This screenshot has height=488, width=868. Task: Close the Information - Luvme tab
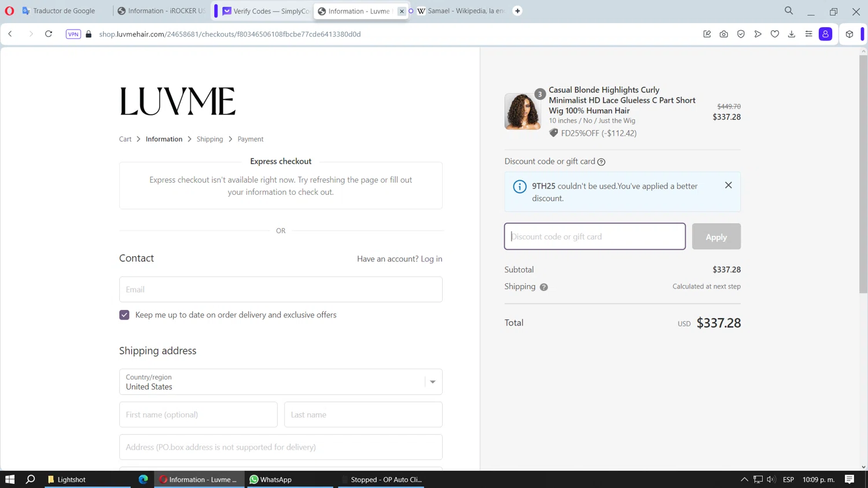coord(402,11)
